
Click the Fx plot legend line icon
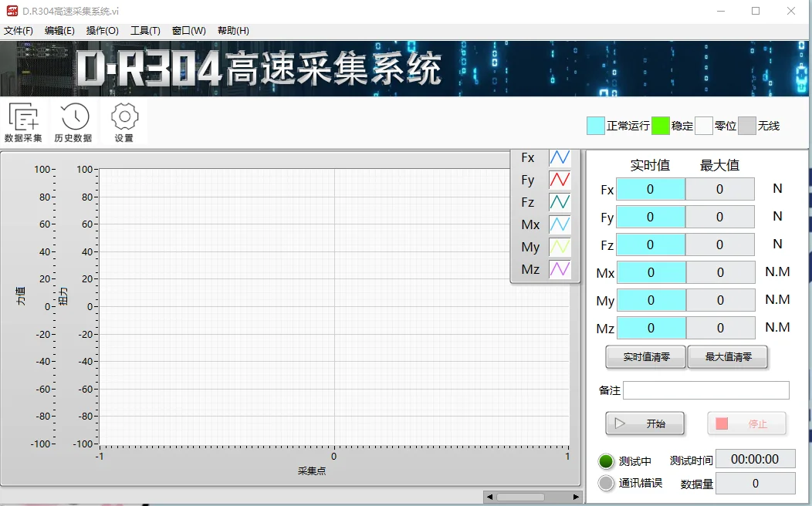tap(560, 157)
